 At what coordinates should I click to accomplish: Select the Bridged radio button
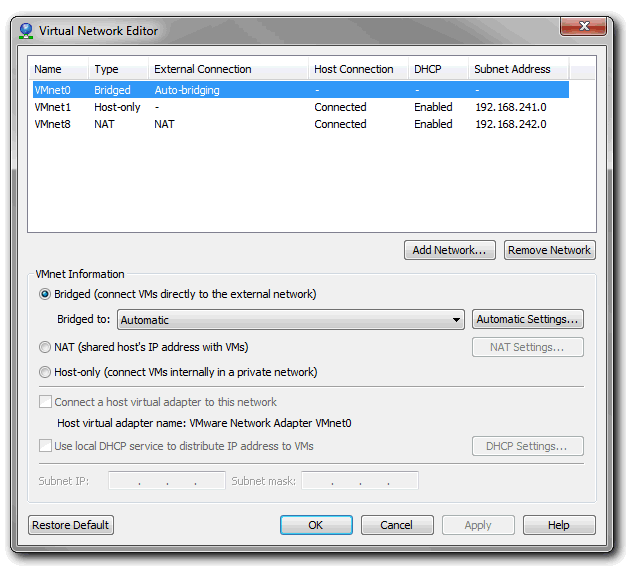(45, 294)
